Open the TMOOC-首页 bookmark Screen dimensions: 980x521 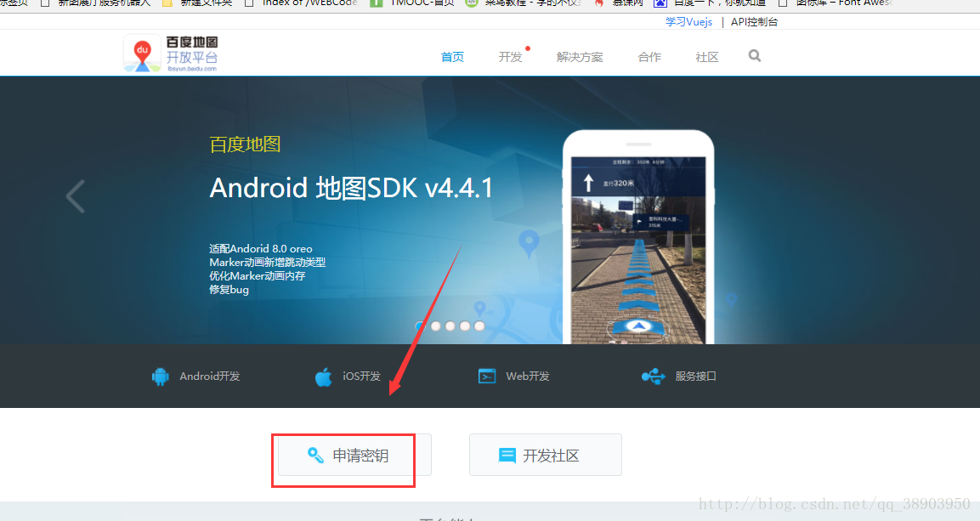(x=412, y=3)
